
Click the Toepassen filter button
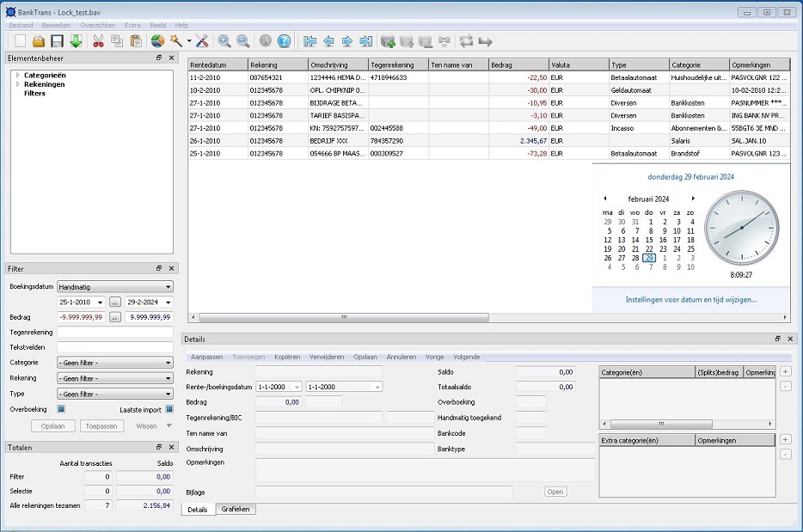tap(101, 425)
